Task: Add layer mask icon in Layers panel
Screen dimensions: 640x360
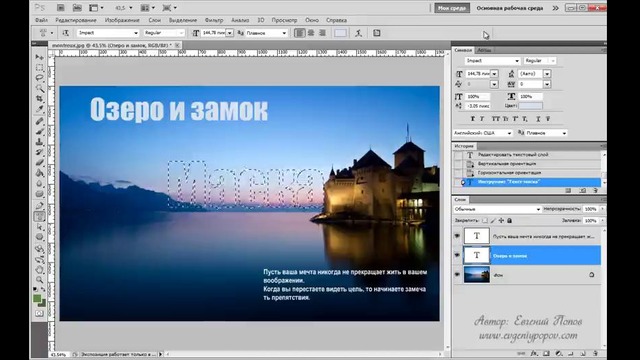Action: (547, 353)
